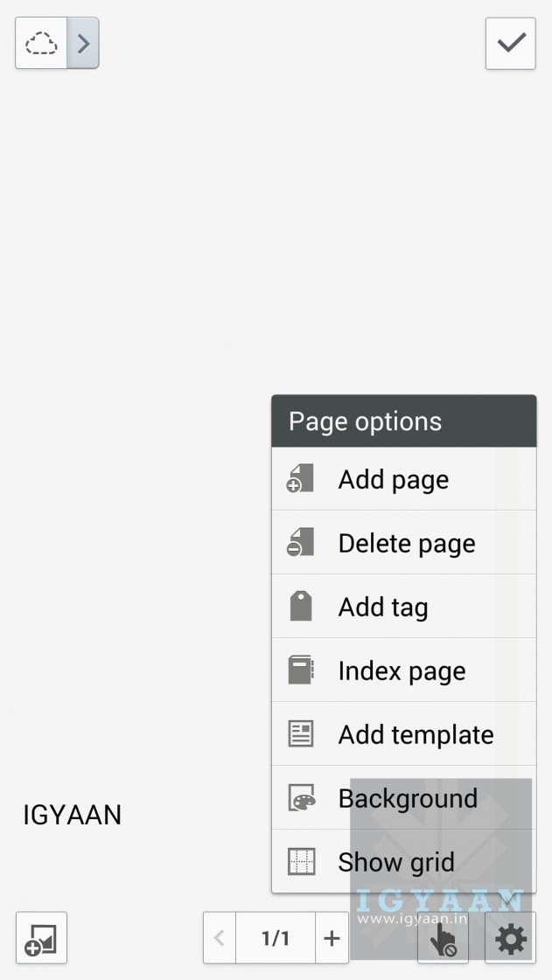This screenshot has height=980, width=552.
Task: Go to the previous page arrow
Action: pyautogui.click(x=220, y=938)
